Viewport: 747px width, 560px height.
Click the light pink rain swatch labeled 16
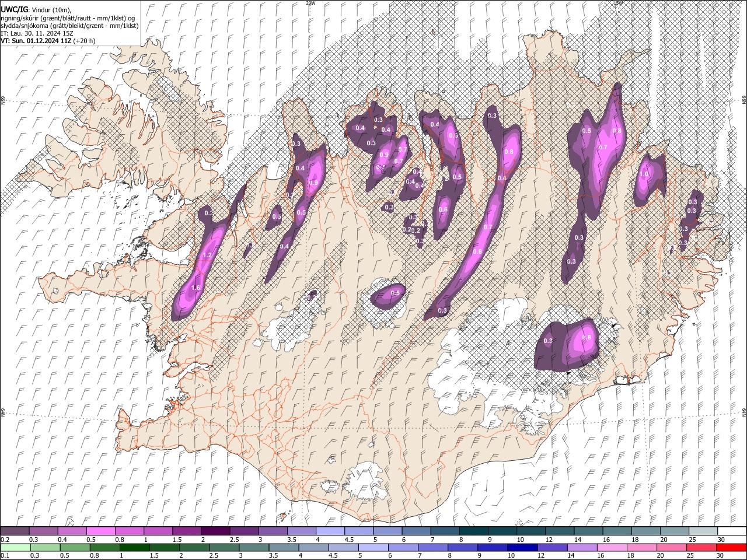(x=612, y=547)
